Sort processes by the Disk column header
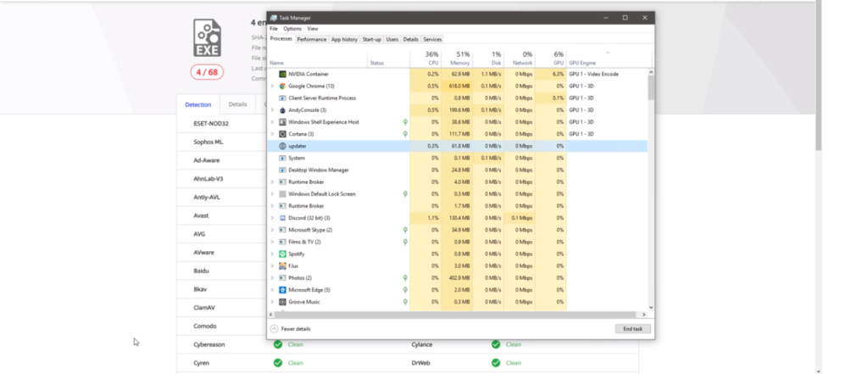868x374 pixels. pyautogui.click(x=488, y=59)
